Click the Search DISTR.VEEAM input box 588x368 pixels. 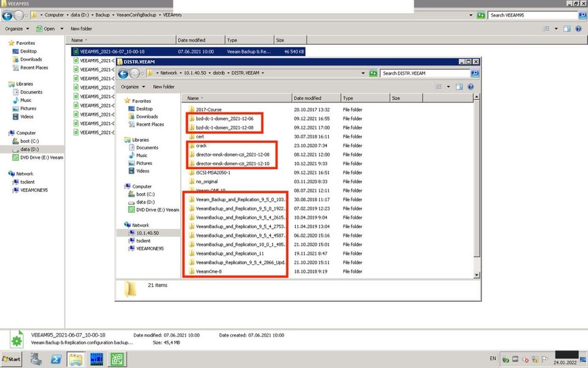(426, 73)
